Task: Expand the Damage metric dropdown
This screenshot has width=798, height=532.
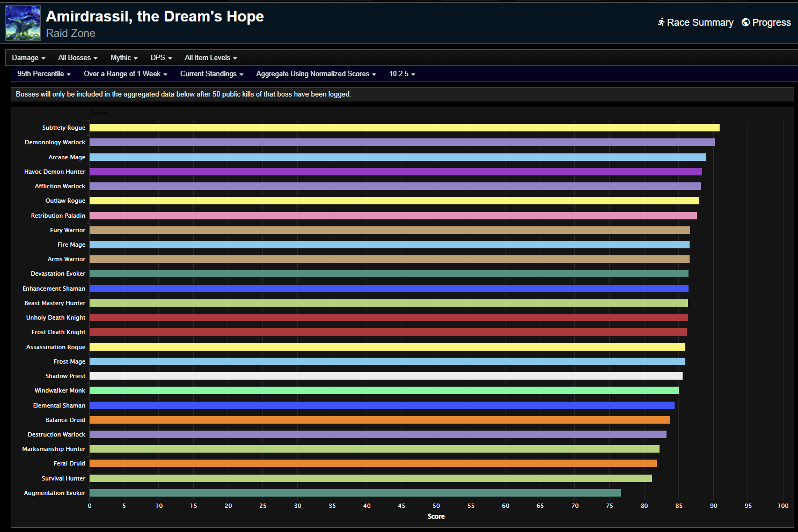Action: point(28,58)
